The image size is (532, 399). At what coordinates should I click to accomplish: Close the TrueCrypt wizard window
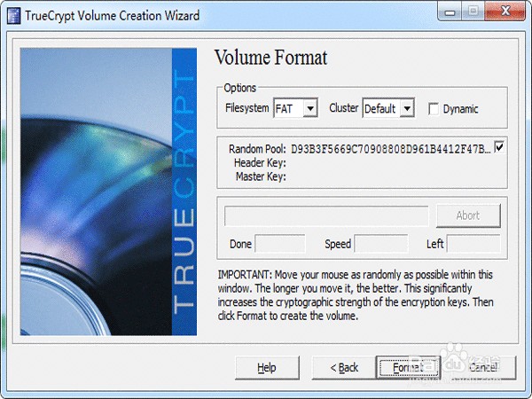(505, 12)
